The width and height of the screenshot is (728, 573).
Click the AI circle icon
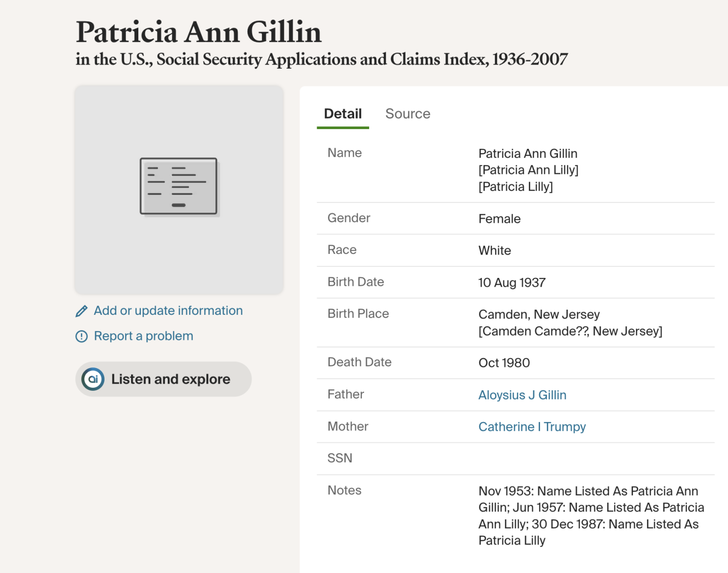pos(93,379)
